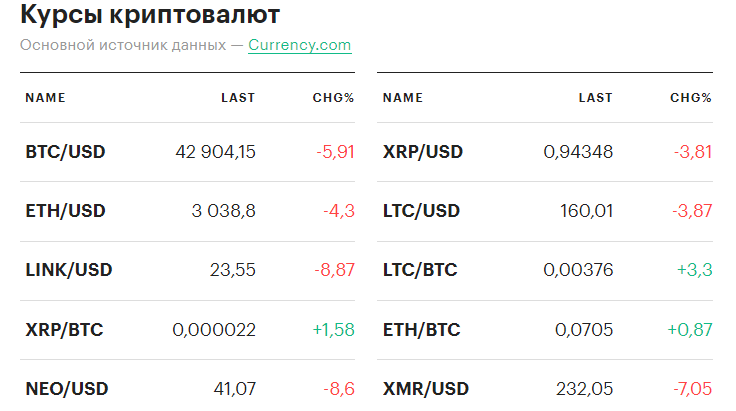Click the XRP/USD pair name
Image resolution: width=736 pixels, height=411 pixels.
(x=423, y=152)
